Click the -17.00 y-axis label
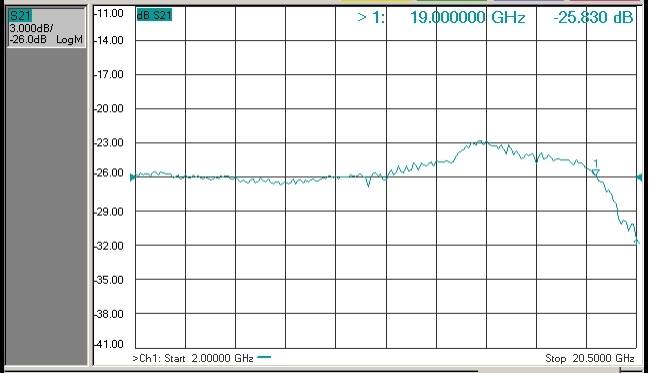This screenshot has height=373, width=649. point(109,75)
